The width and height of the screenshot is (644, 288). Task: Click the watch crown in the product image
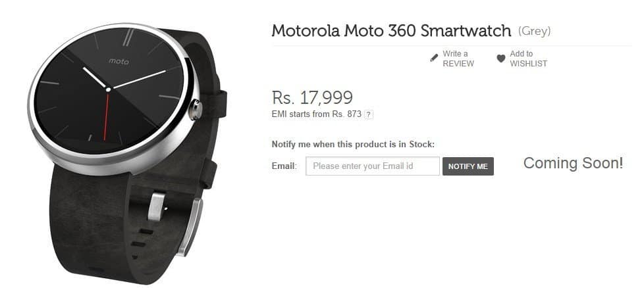coord(196,110)
